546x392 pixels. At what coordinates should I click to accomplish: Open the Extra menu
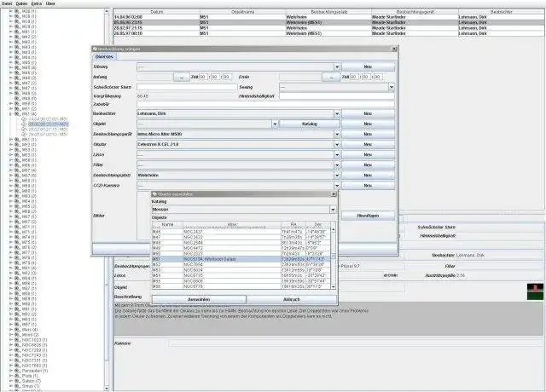point(37,3)
